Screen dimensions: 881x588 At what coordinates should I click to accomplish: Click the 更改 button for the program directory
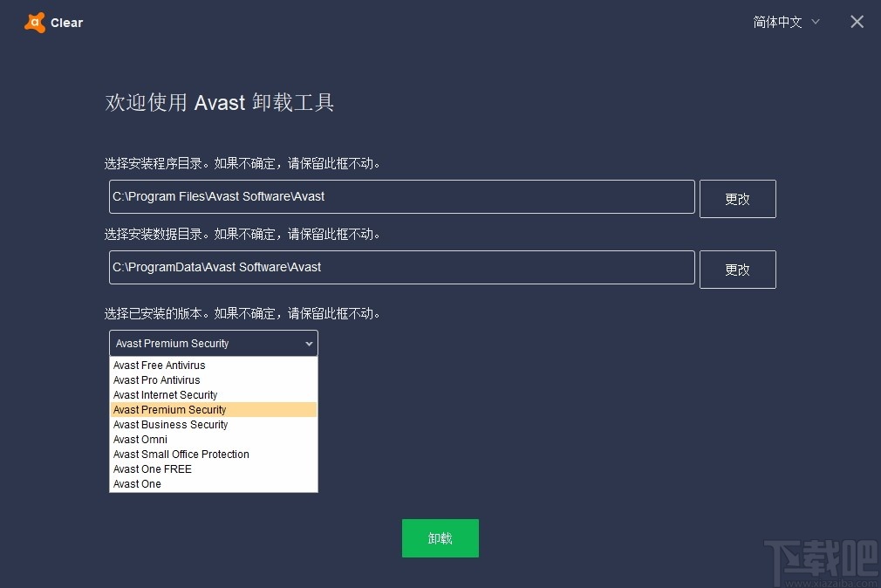coord(737,198)
